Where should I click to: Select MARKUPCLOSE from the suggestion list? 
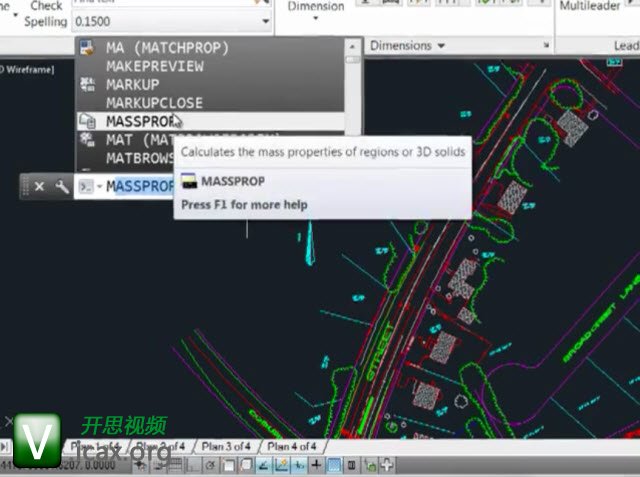tap(154, 103)
